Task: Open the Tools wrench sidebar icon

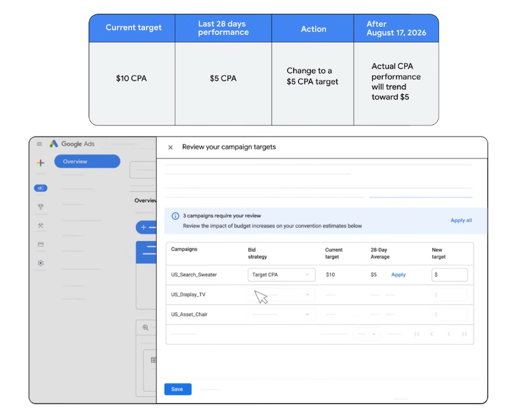Action: 41,226
